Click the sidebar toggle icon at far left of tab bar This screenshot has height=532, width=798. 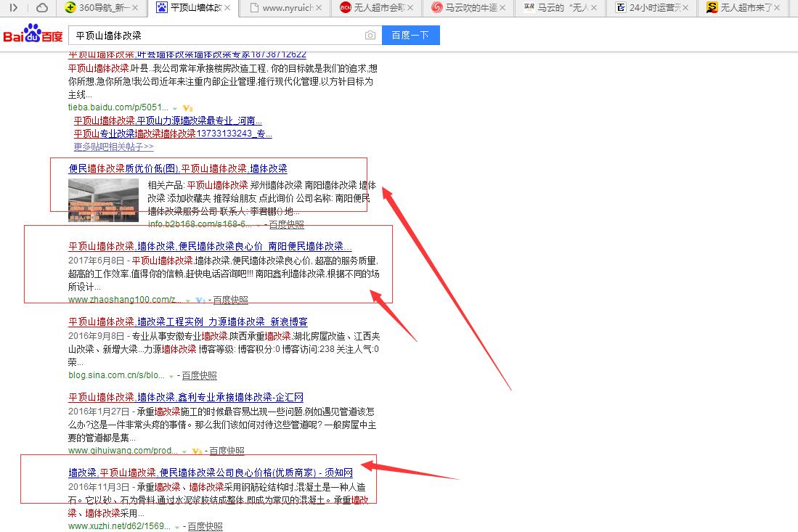point(14,8)
